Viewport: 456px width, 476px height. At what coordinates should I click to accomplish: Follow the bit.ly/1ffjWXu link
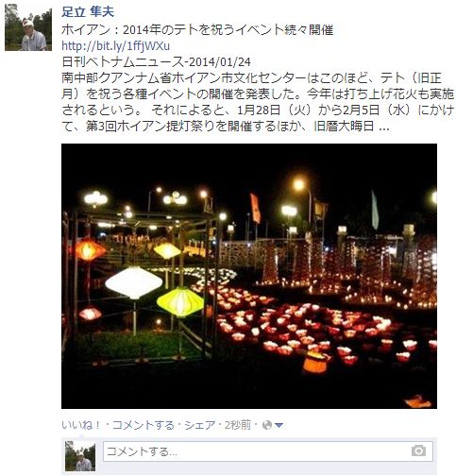tap(115, 46)
